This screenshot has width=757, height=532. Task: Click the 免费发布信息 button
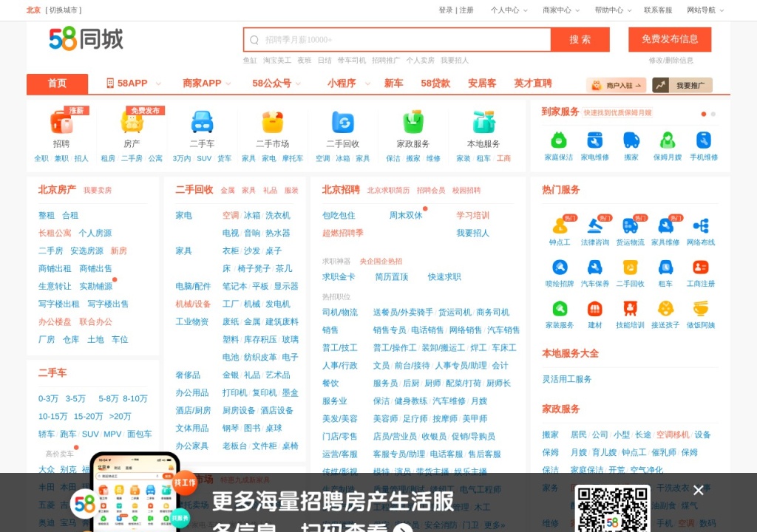coord(670,39)
